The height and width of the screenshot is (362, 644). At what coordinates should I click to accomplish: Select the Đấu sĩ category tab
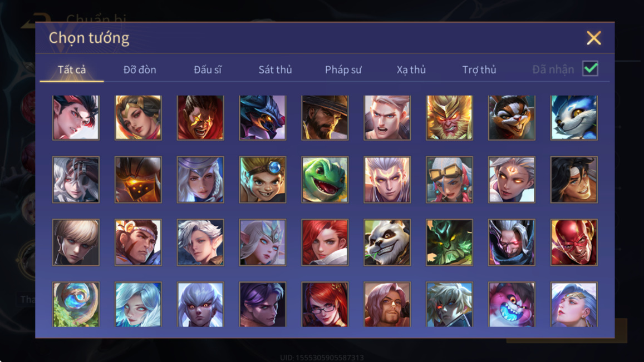point(208,70)
